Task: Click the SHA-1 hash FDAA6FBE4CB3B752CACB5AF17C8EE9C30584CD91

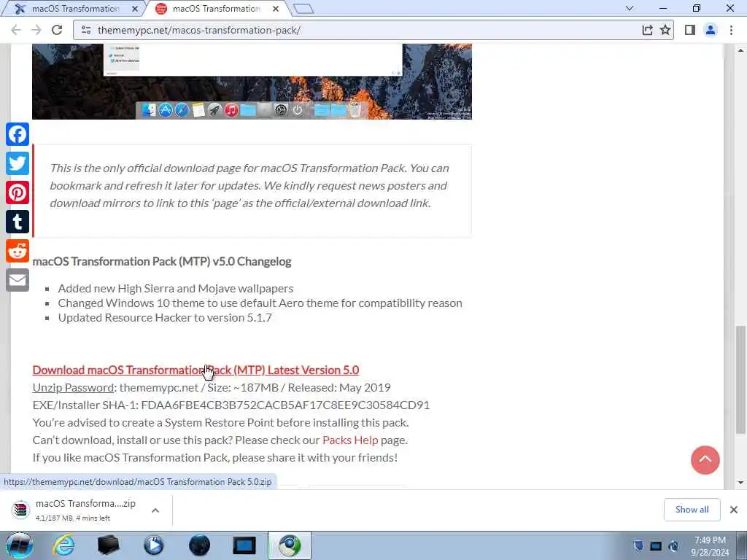Action: [285, 405]
